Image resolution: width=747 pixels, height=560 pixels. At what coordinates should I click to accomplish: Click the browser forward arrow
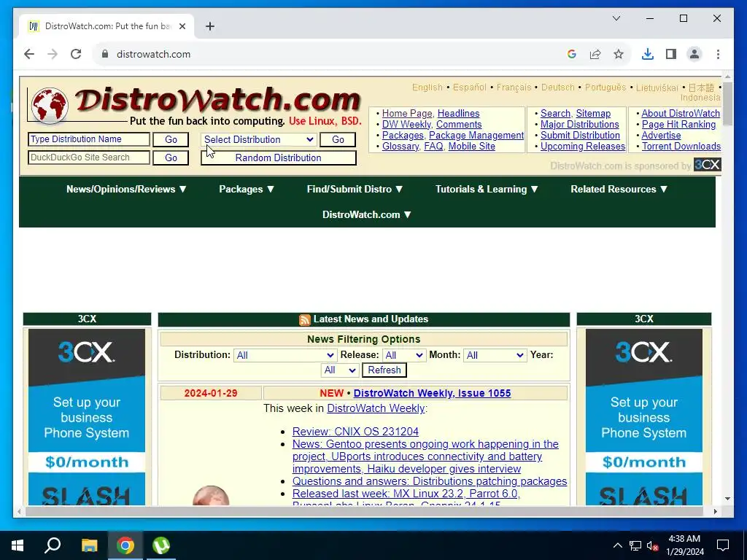click(x=53, y=54)
